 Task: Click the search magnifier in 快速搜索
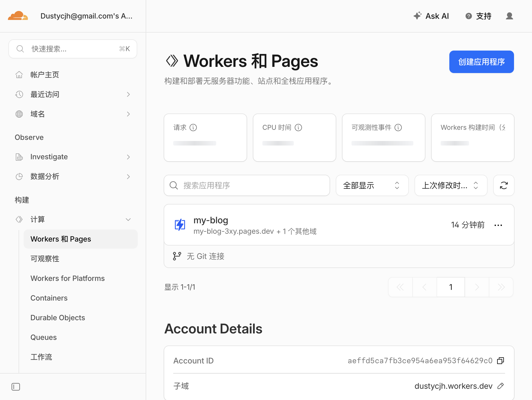point(20,49)
